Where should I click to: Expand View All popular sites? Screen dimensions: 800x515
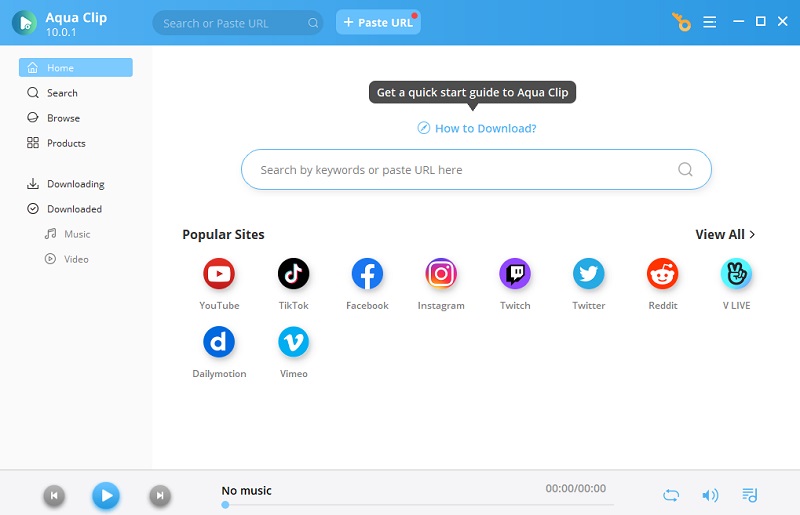[725, 234]
